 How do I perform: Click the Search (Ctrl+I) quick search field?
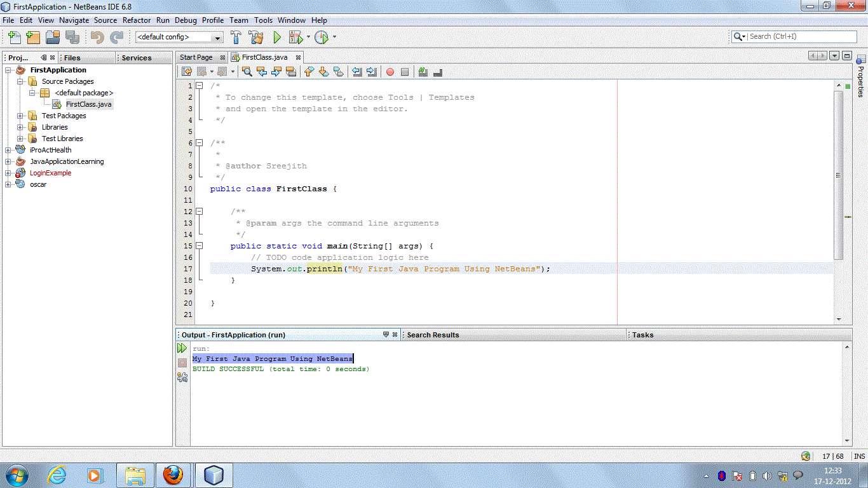(794, 37)
